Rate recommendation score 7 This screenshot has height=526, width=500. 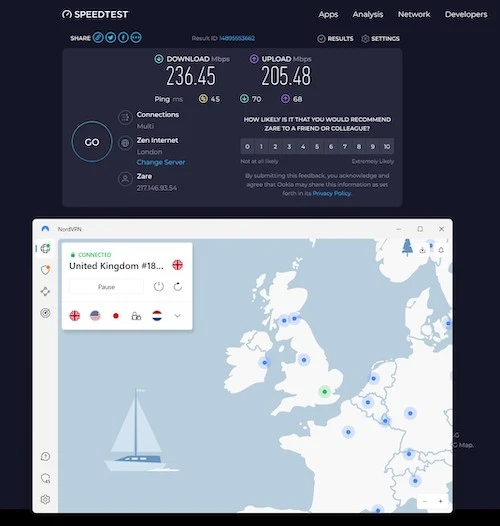[345, 147]
